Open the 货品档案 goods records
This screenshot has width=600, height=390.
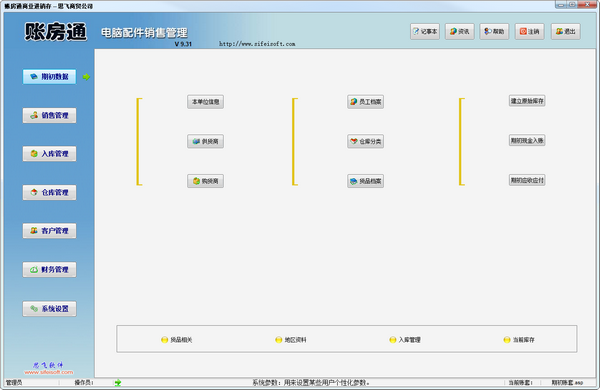tap(365, 181)
